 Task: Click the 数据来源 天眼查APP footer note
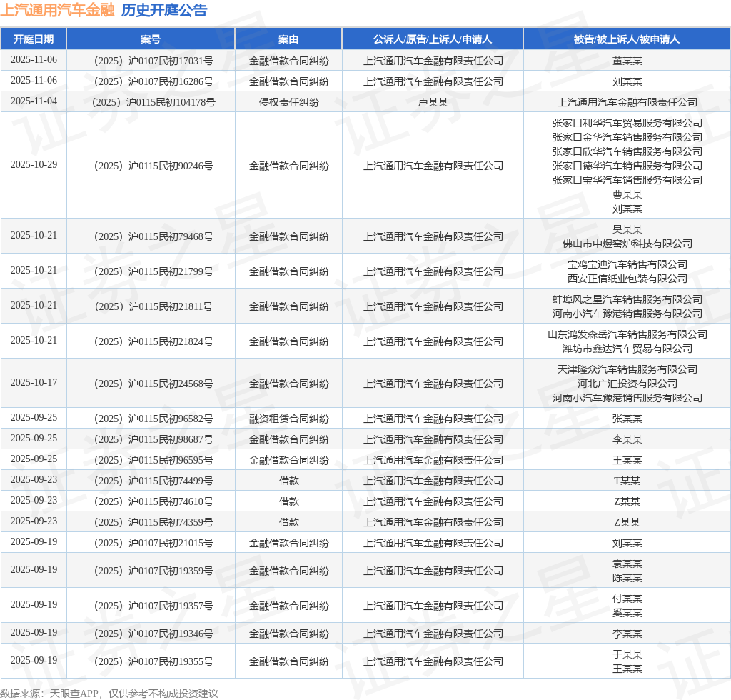pyautogui.click(x=109, y=694)
